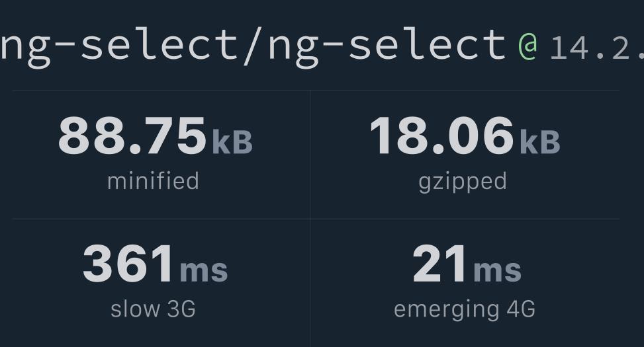Click the slash in the package name
This screenshot has width=644, height=347.
253,44
